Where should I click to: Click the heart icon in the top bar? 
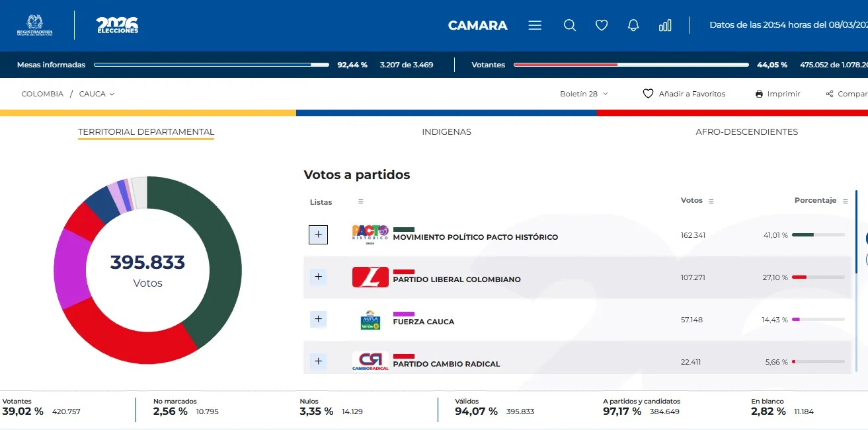[x=602, y=24]
